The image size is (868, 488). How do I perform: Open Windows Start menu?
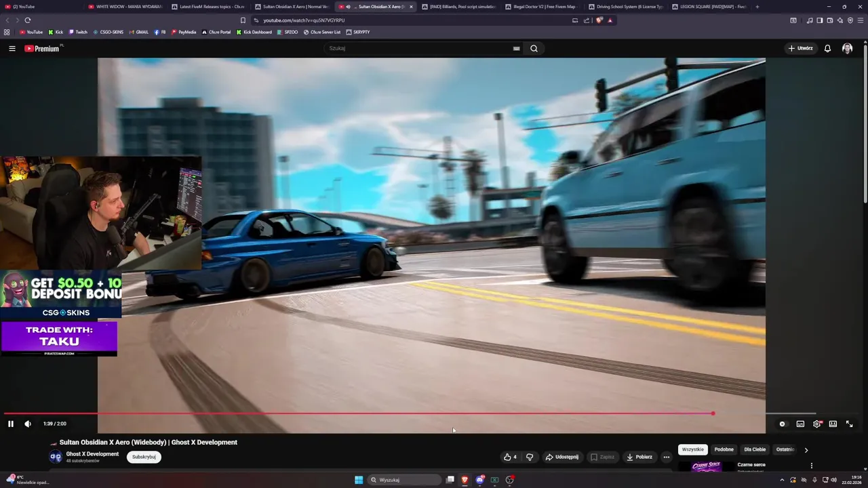pyautogui.click(x=359, y=480)
